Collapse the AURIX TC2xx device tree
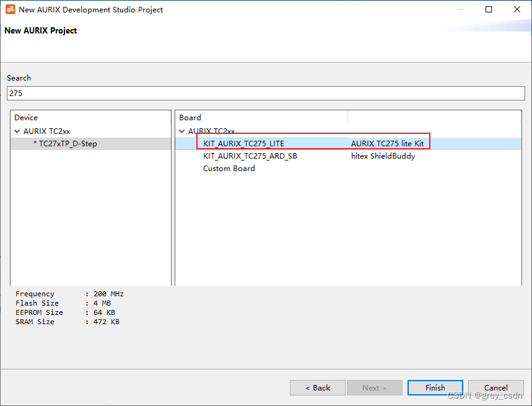The width and height of the screenshot is (532, 406). click(x=17, y=131)
